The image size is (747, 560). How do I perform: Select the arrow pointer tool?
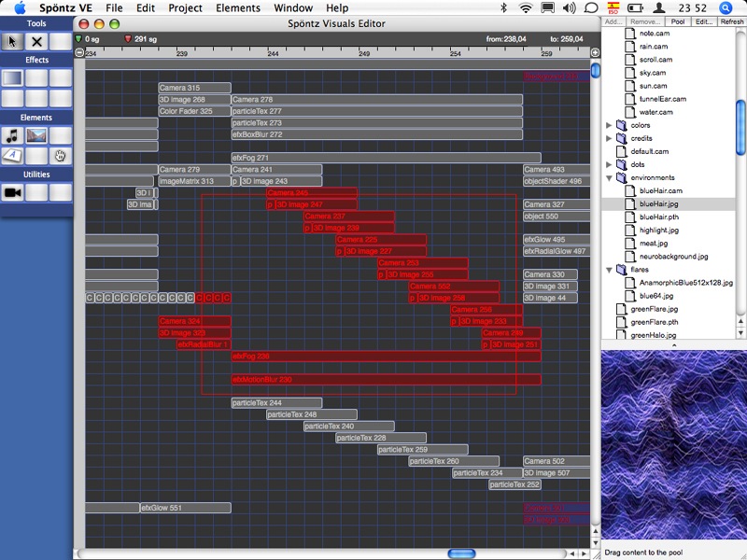pyautogui.click(x=12, y=41)
